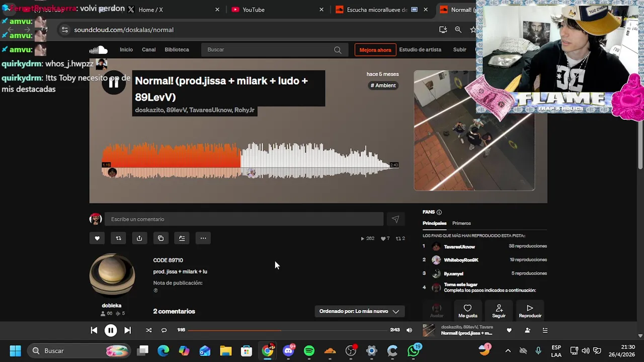Send the comment with the arrow icon
This screenshot has height=362, width=644.
point(395,219)
